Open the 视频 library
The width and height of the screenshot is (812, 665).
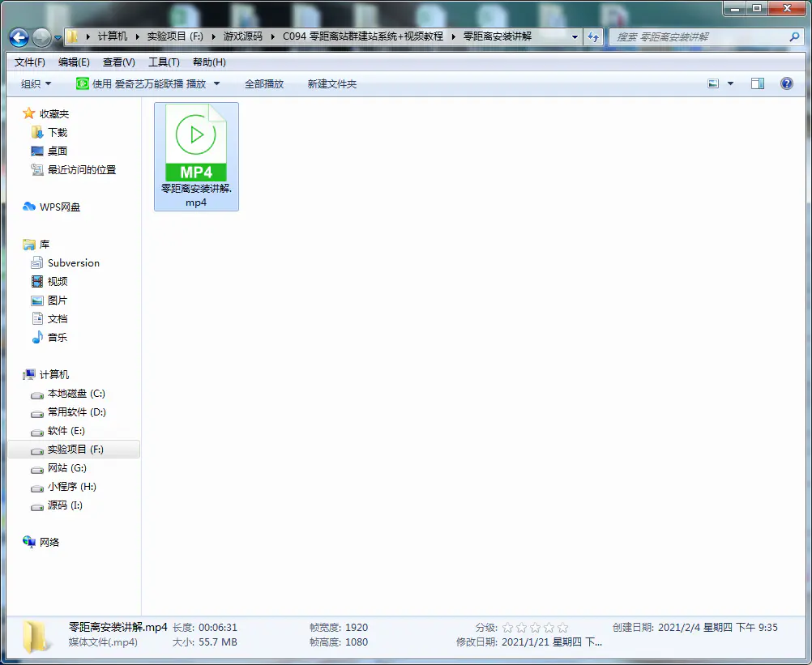[x=57, y=282]
